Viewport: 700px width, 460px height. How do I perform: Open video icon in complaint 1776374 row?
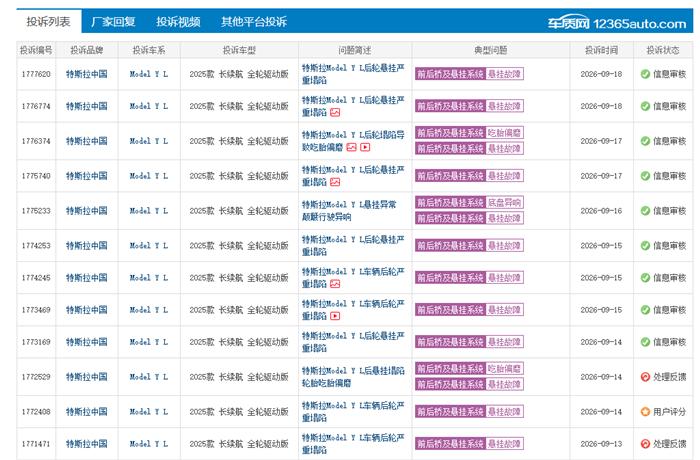365,147
